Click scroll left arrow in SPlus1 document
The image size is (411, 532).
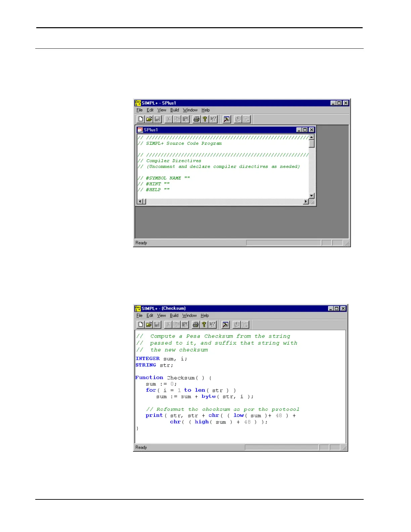(x=140, y=202)
